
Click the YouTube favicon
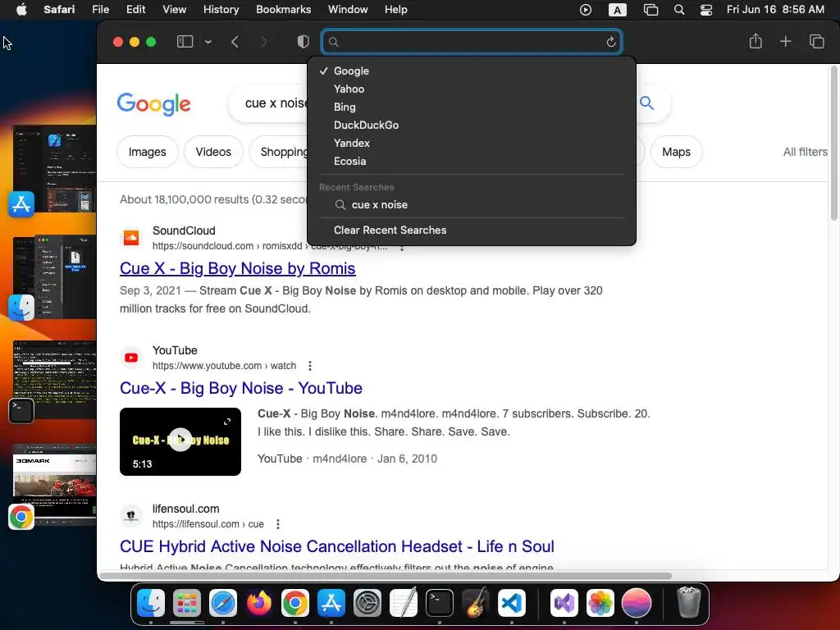[x=131, y=358]
